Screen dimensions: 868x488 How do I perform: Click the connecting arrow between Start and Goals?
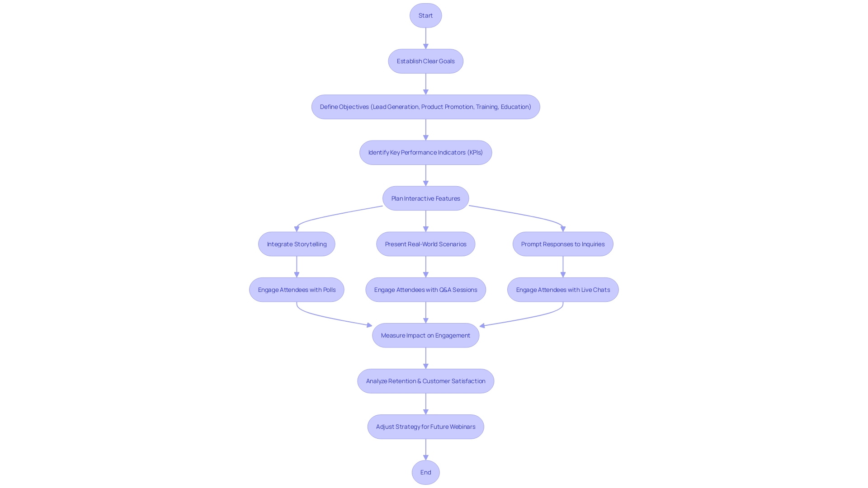coord(426,38)
